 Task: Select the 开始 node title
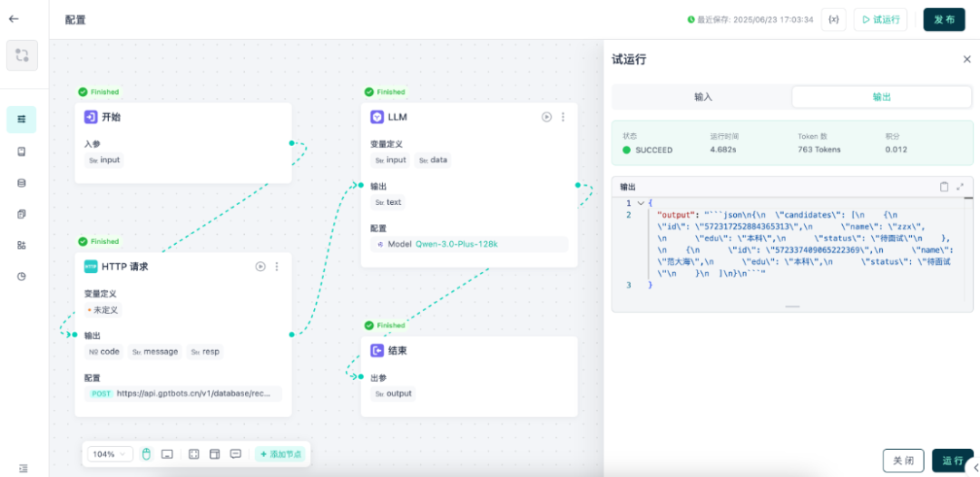pos(112,117)
